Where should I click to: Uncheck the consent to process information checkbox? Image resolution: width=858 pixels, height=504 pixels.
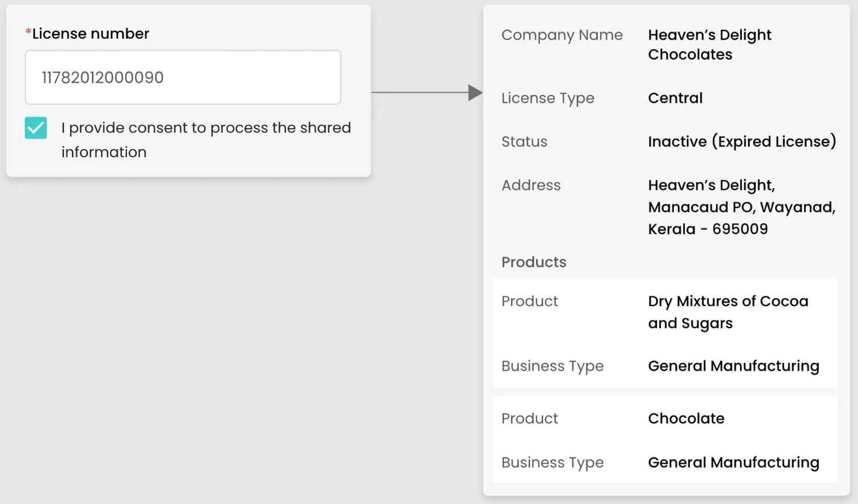pyautogui.click(x=36, y=128)
